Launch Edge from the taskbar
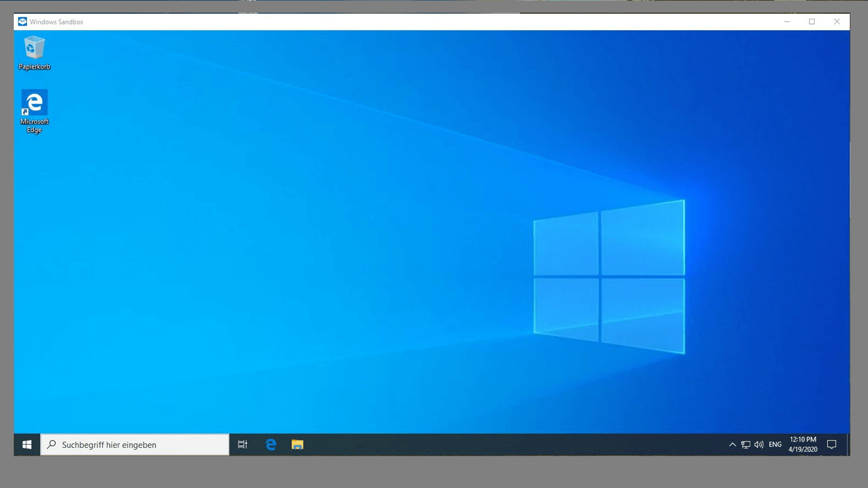The height and width of the screenshot is (488, 868). 271,445
